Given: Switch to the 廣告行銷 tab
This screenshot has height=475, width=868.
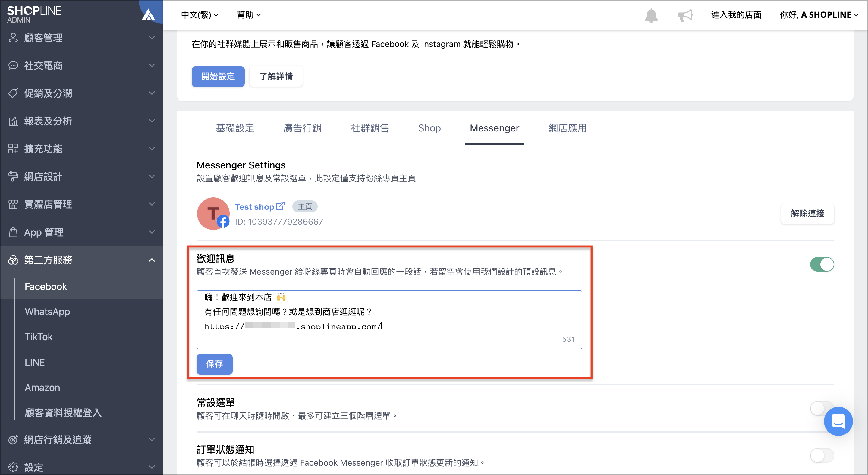Looking at the screenshot, I should (x=302, y=128).
